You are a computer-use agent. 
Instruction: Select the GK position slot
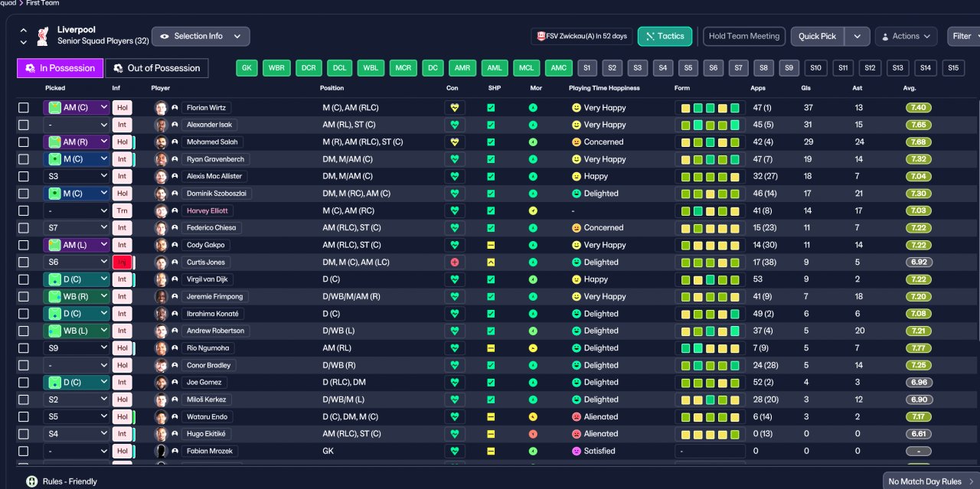point(247,68)
